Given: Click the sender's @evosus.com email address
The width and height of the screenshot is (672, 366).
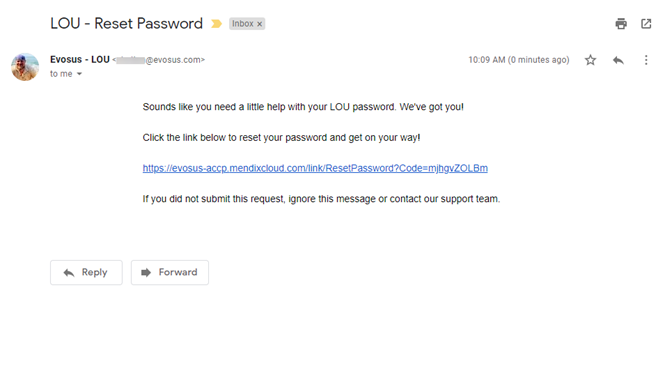Looking at the screenshot, I should point(159,60).
